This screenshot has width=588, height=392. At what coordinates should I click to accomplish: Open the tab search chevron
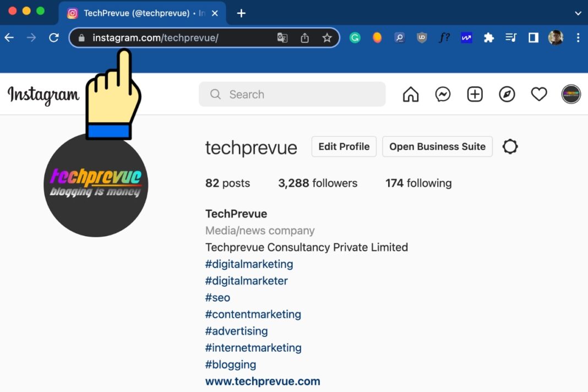tap(576, 12)
